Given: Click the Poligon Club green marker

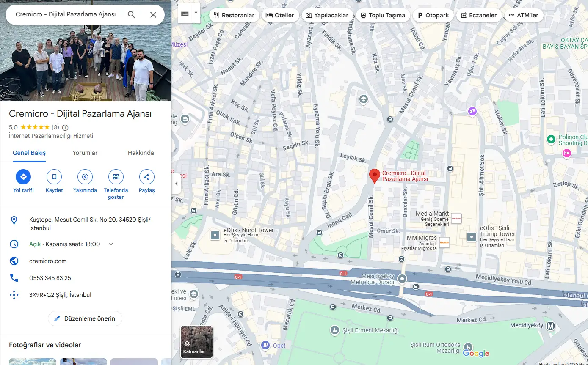Looking at the screenshot, I should (x=551, y=139).
